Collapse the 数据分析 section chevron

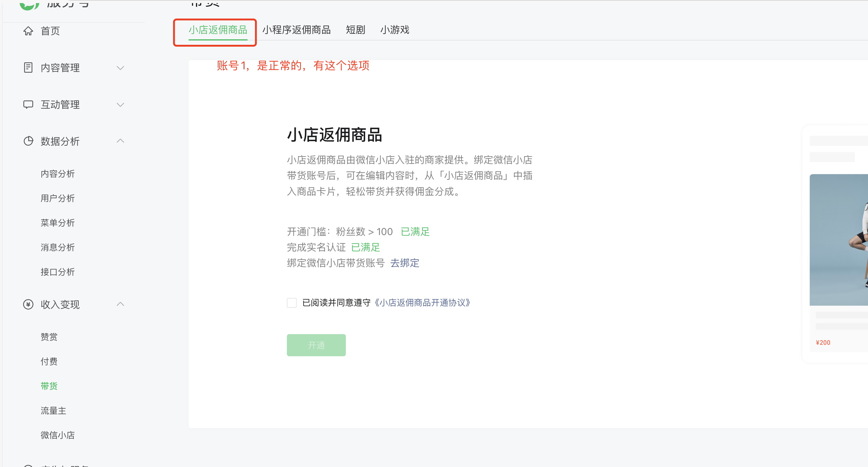click(120, 141)
